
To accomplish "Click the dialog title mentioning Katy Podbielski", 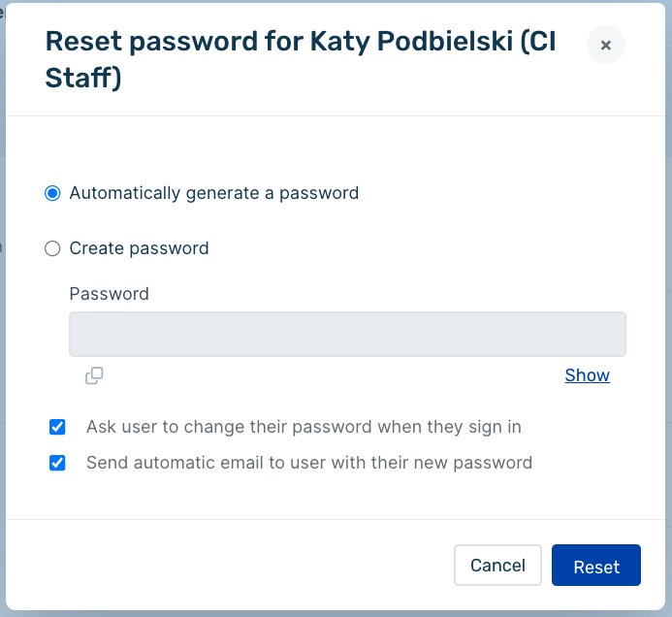I will 301,59.
